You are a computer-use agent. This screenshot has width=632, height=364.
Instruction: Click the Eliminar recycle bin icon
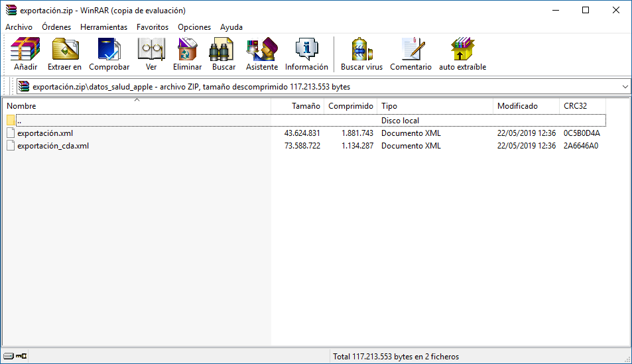point(188,49)
